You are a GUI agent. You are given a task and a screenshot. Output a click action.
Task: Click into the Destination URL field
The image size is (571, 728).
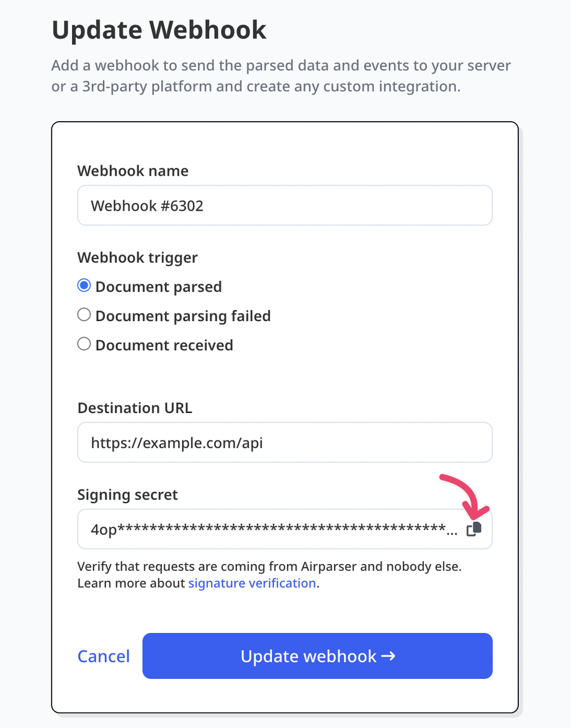[x=285, y=442]
